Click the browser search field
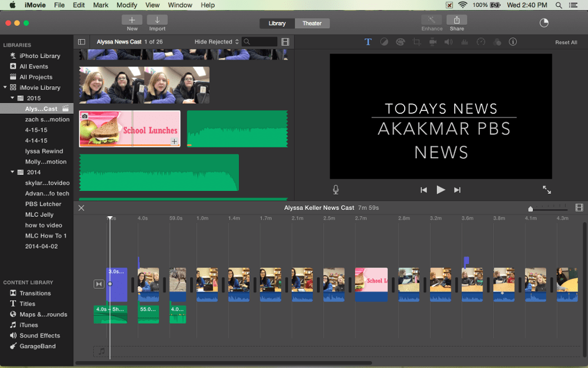 coord(260,41)
